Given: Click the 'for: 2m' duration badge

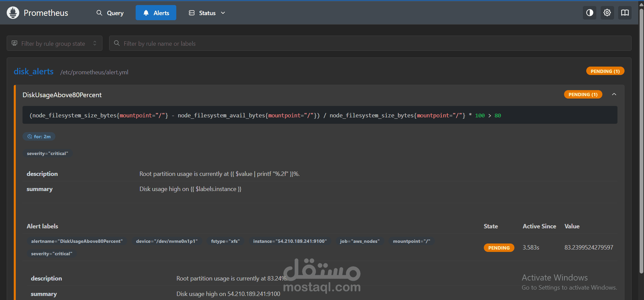Looking at the screenshot, I should (39, 137).
